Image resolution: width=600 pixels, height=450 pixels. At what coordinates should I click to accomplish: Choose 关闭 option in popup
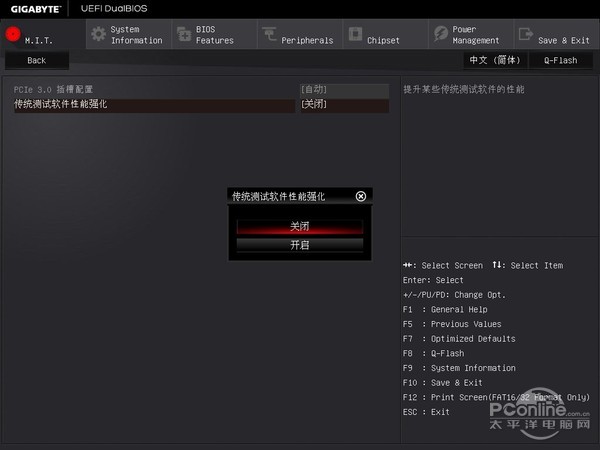tap(300, 227)
